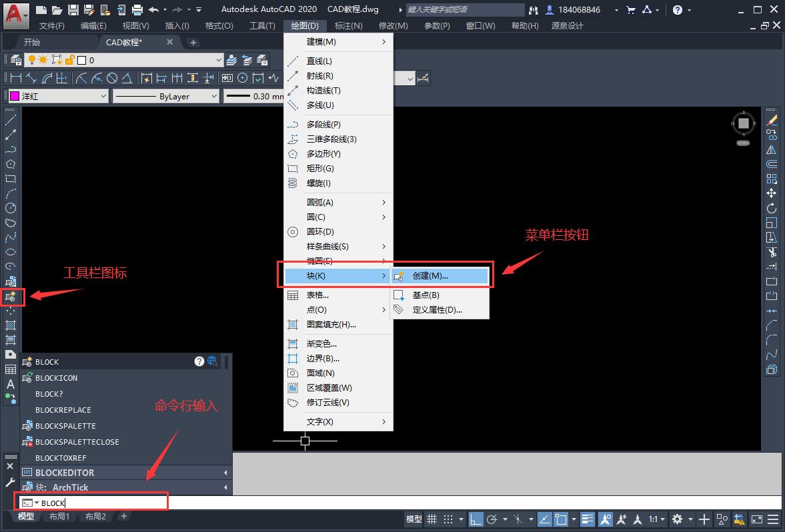Switch to the 开始 tab
This screenshot has width=785, height=532.
[32, 43]
